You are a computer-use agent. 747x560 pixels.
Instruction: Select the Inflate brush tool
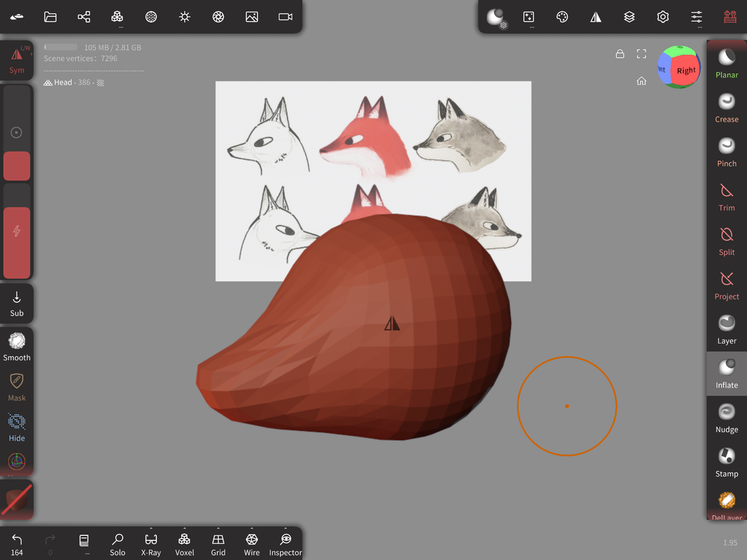pos(727,373)
